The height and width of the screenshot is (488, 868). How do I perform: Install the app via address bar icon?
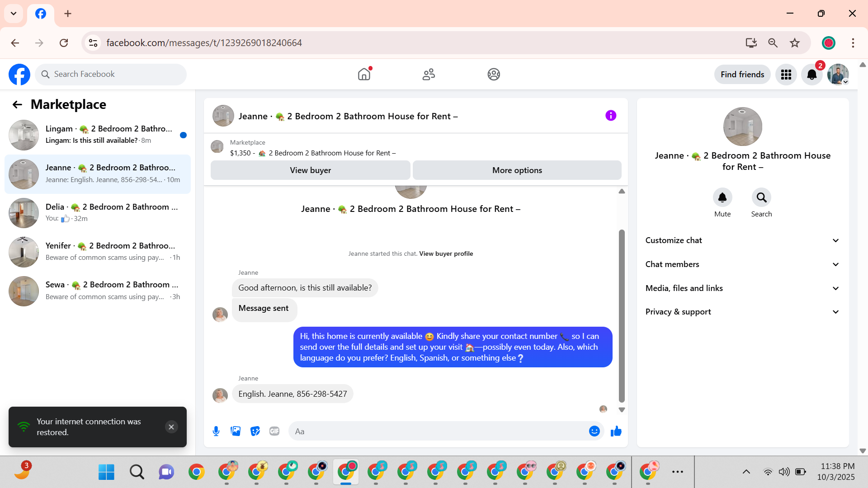tap(751, 43)
